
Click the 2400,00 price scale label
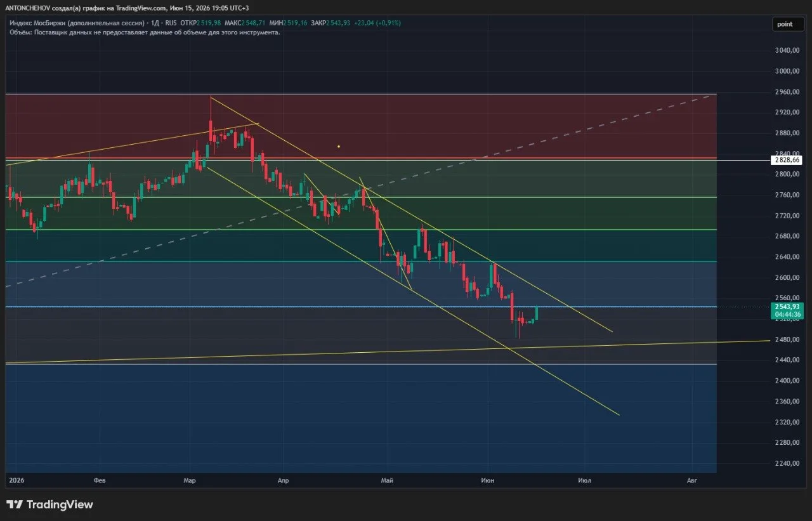789,381
